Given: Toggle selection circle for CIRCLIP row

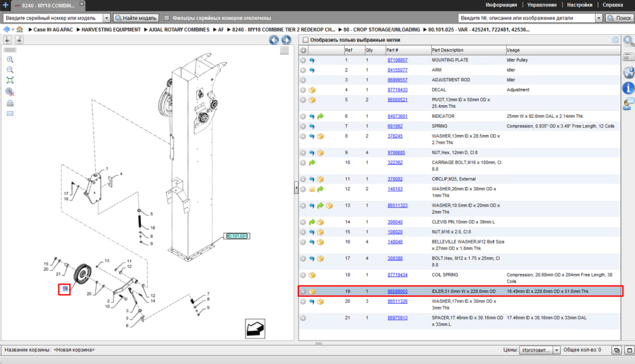Looking at the screenshot, I should point(303,179).
